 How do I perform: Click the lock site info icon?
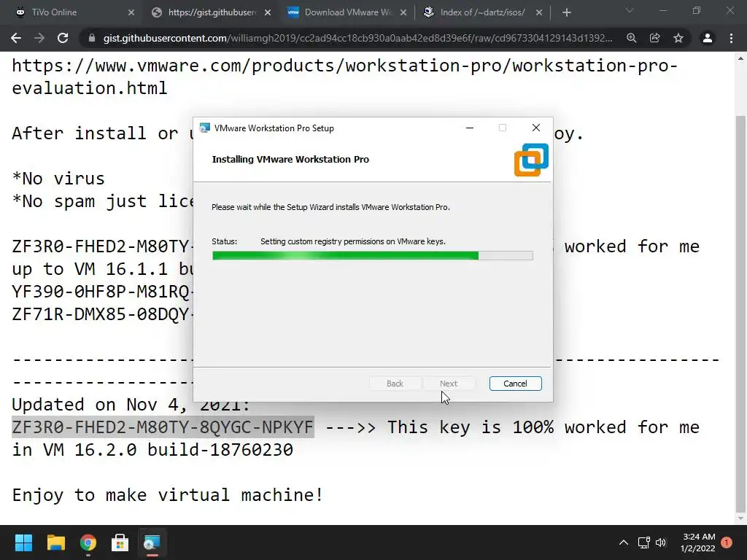92,38
